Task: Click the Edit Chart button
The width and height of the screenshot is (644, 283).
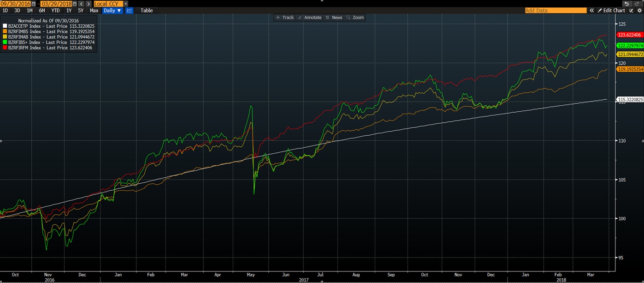Action: (611, 11)
